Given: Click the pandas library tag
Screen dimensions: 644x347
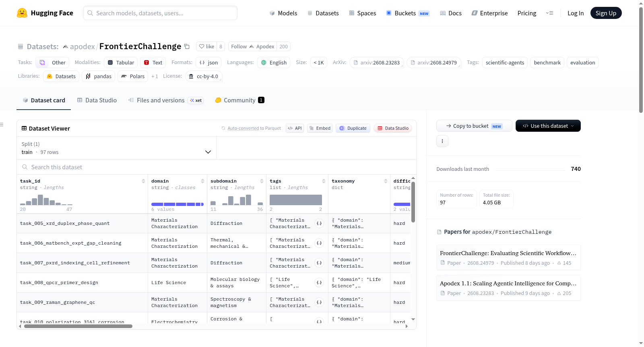Looking at the screenshot, I should pos(99,76).
